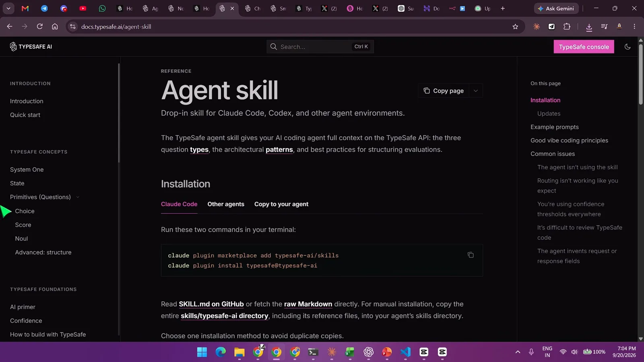The width and height of the screenshot is (644, 362).
Task: Open Quick start in the sidebar
Action: 25,115
